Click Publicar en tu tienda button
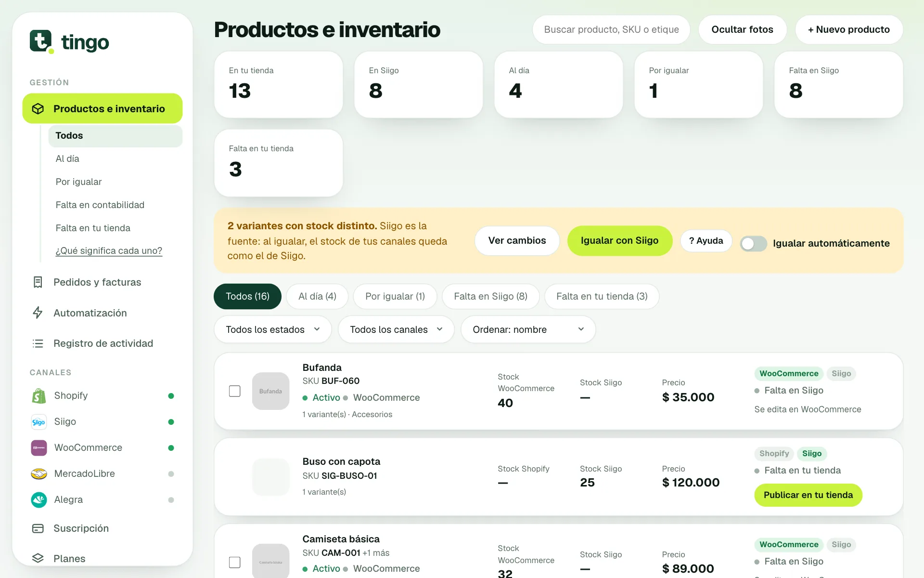The image size is (924, 578). click(808, 495)
